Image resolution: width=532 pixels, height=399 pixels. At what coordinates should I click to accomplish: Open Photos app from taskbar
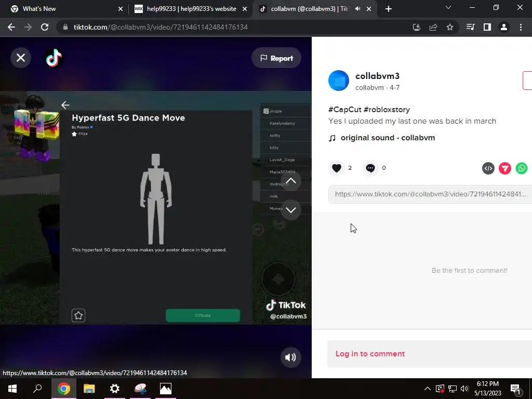click(x=166, y=389)
